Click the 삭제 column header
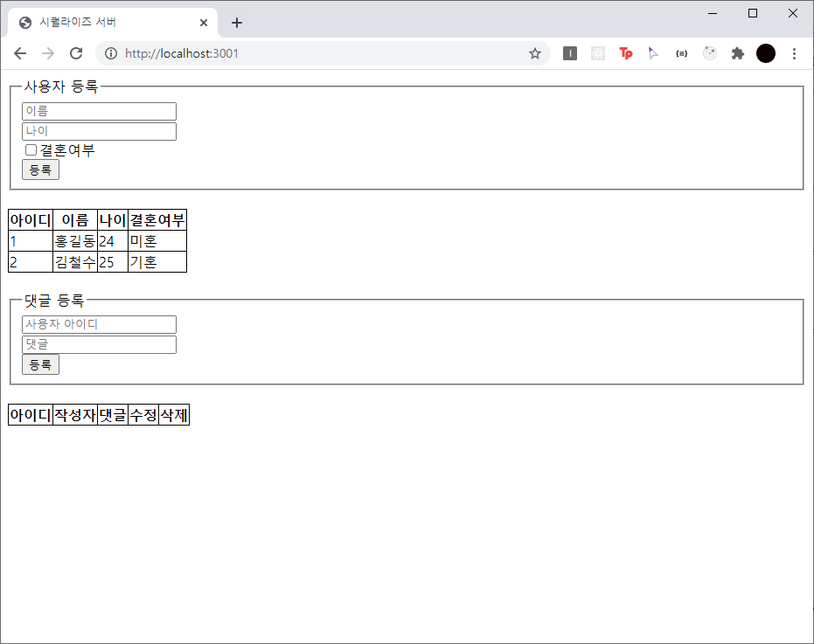The height and width of the screenshot is (644, 814). (x=174, y=415)
